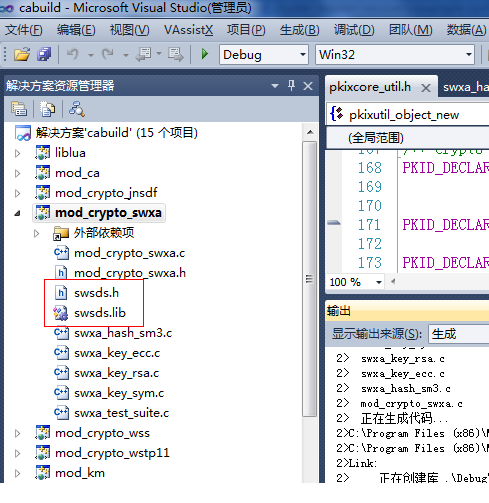Start debugging with the green play icon
Viewport: 489px width, 503px height.
[205, 54]
